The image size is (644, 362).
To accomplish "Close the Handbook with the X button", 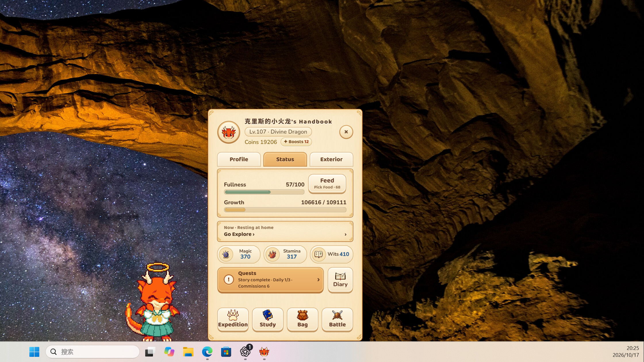I will click(346, 132).
